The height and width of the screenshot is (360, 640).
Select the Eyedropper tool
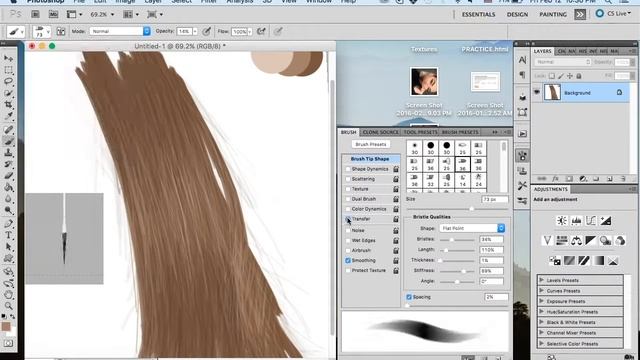(8, 116)
